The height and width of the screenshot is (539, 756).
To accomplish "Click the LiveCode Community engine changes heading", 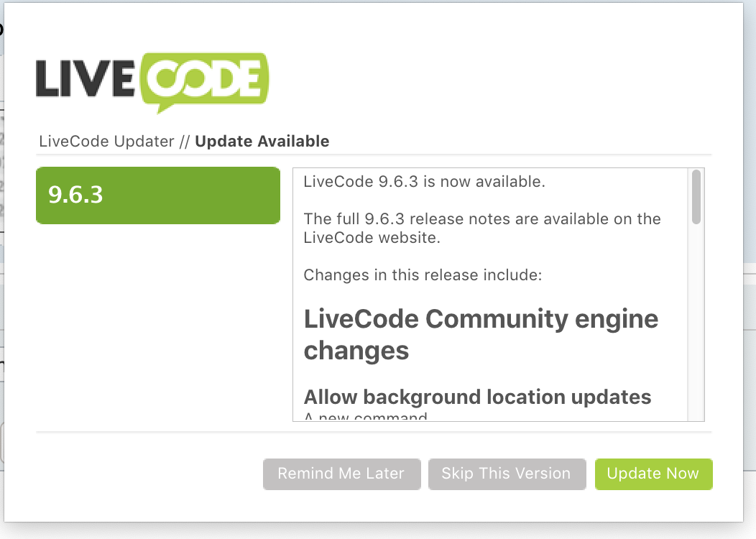I will click(x=480, y=334).
